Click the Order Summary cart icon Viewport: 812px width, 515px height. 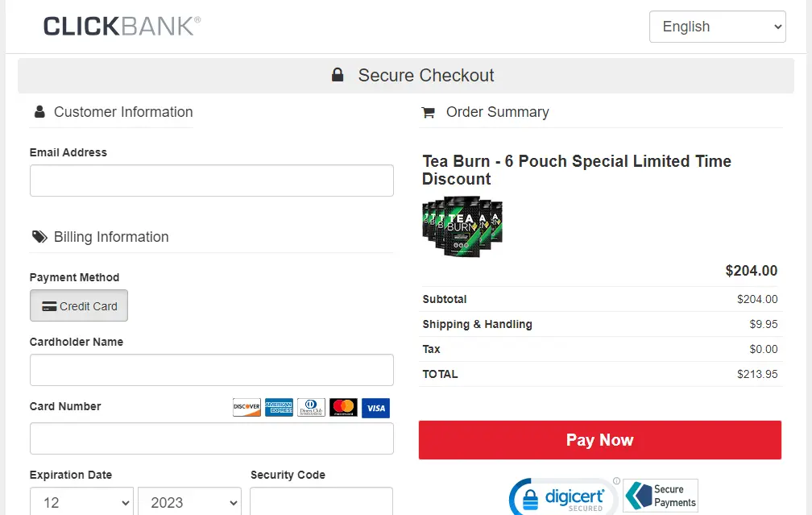pyautogui.click(x=428, y=112)
